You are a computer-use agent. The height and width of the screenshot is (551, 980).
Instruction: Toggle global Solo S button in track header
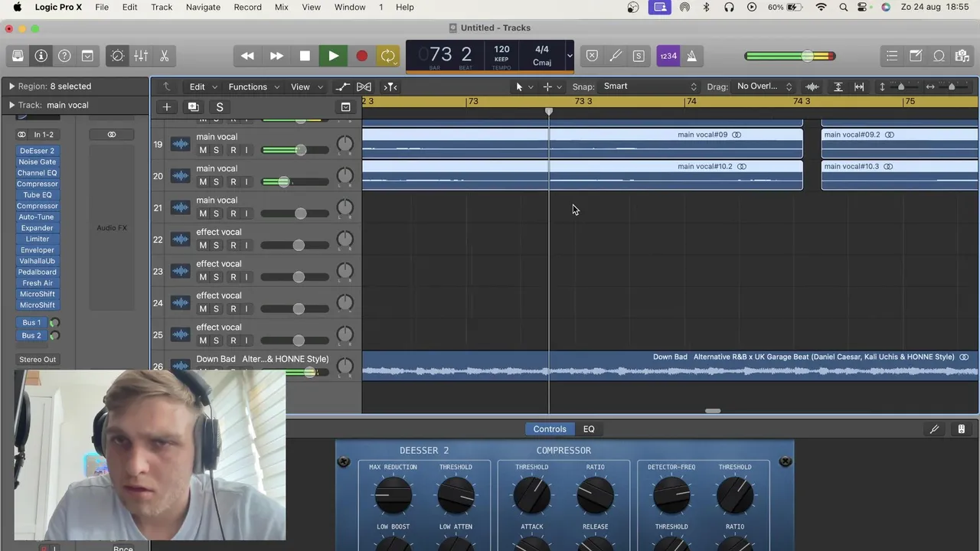(220, 107)
